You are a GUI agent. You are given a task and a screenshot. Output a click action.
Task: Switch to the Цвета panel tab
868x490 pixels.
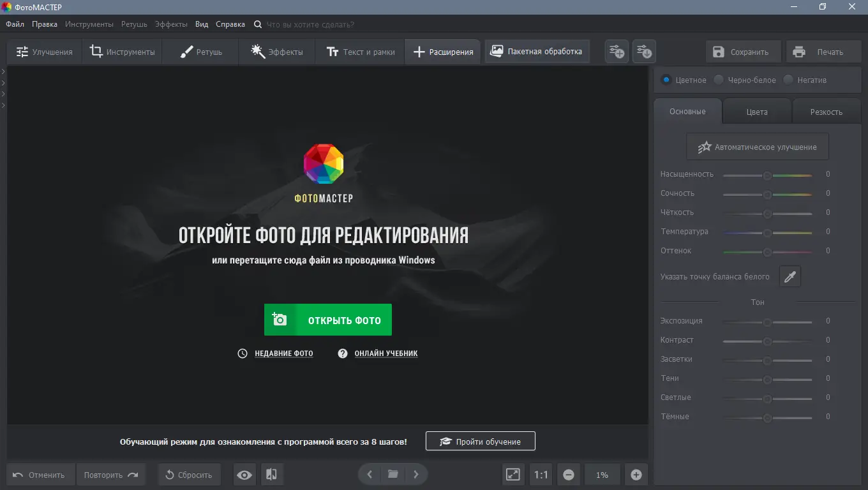[757, 112]
